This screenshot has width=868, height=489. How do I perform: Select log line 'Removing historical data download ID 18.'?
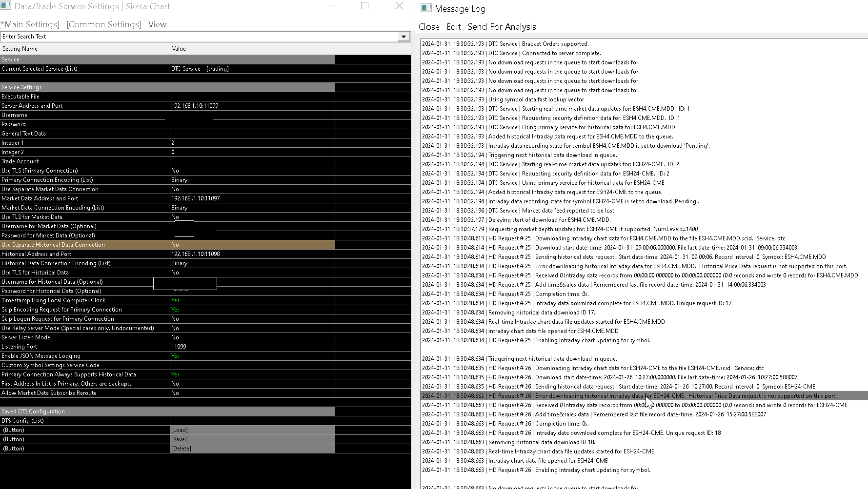point(508,442)
